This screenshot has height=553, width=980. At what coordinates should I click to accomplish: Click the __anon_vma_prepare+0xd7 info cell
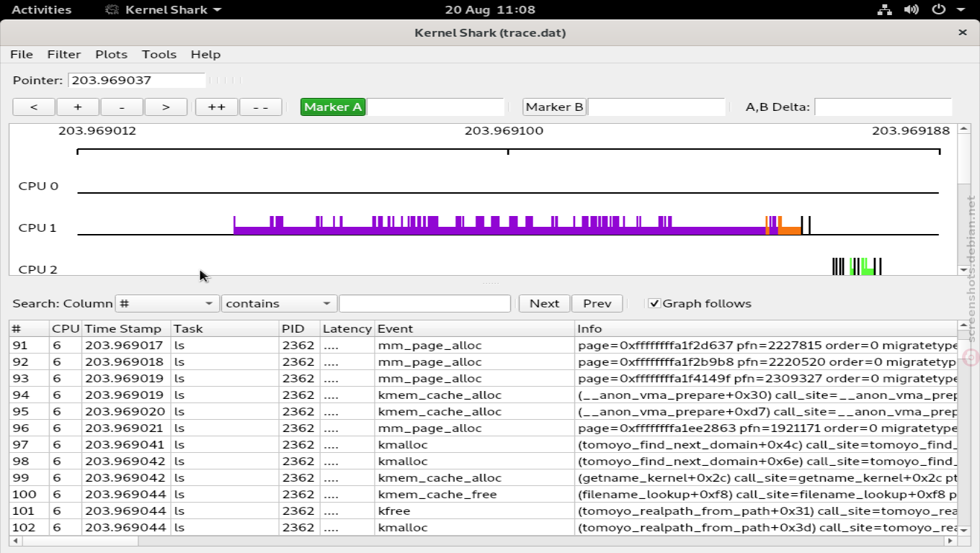766,412
